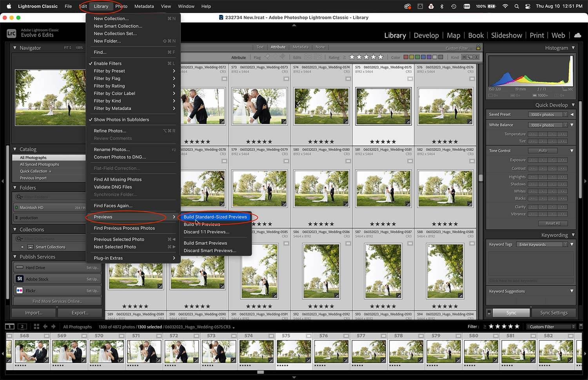Filter by first kind icon
The width and height of the screenshot is (588, 380).
tap(464, 57)
